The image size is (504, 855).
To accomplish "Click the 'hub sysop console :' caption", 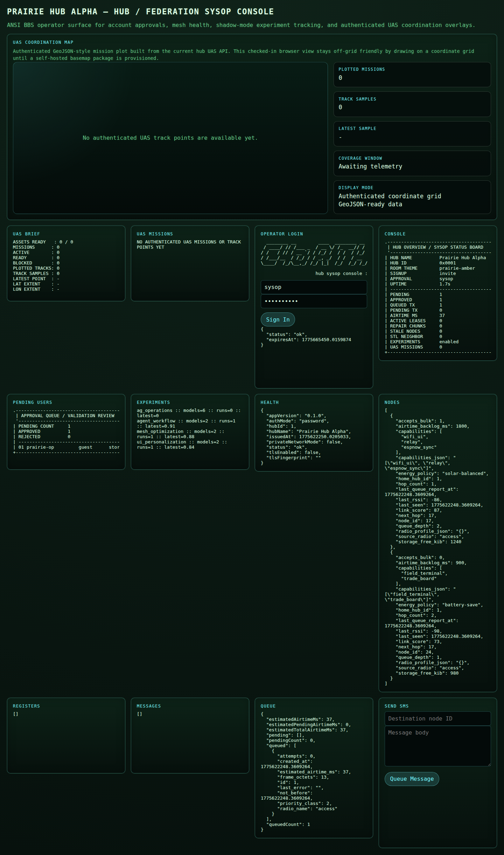I will coord(341,274).
